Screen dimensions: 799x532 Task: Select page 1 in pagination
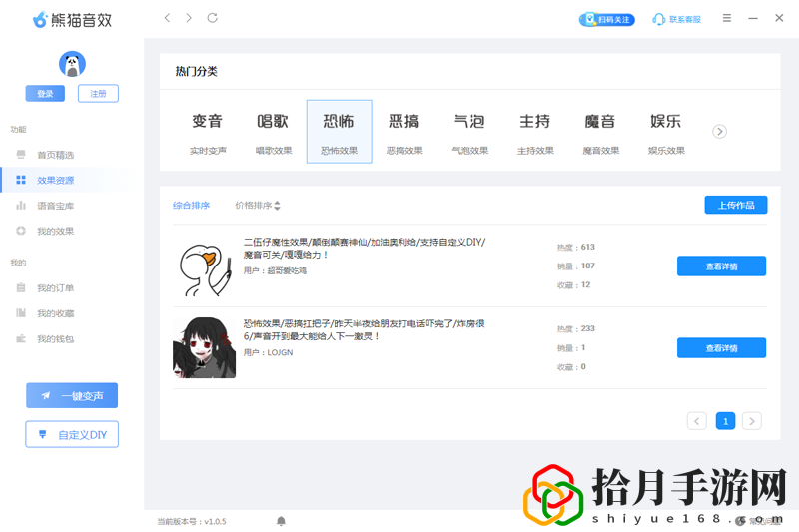click(726, 421)
